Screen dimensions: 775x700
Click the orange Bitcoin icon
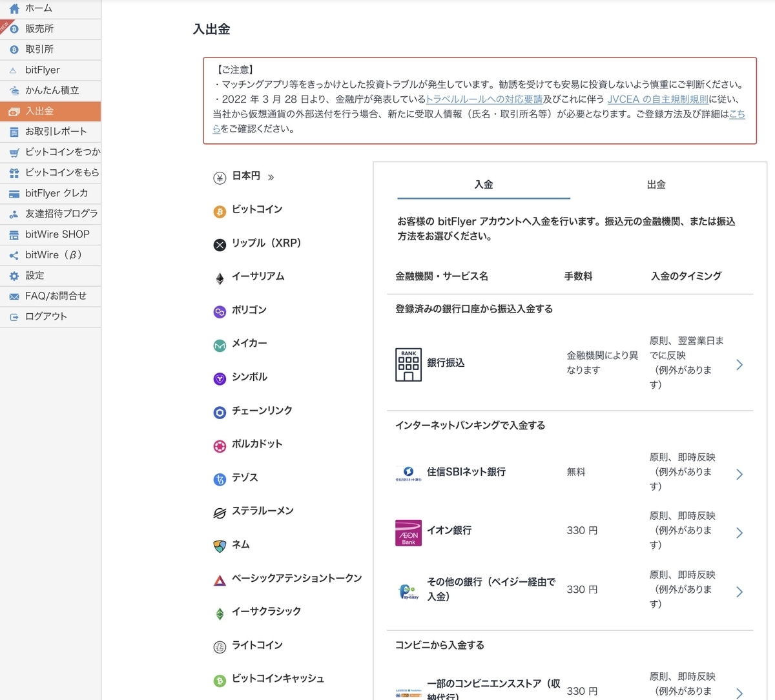tap(220, 211)
